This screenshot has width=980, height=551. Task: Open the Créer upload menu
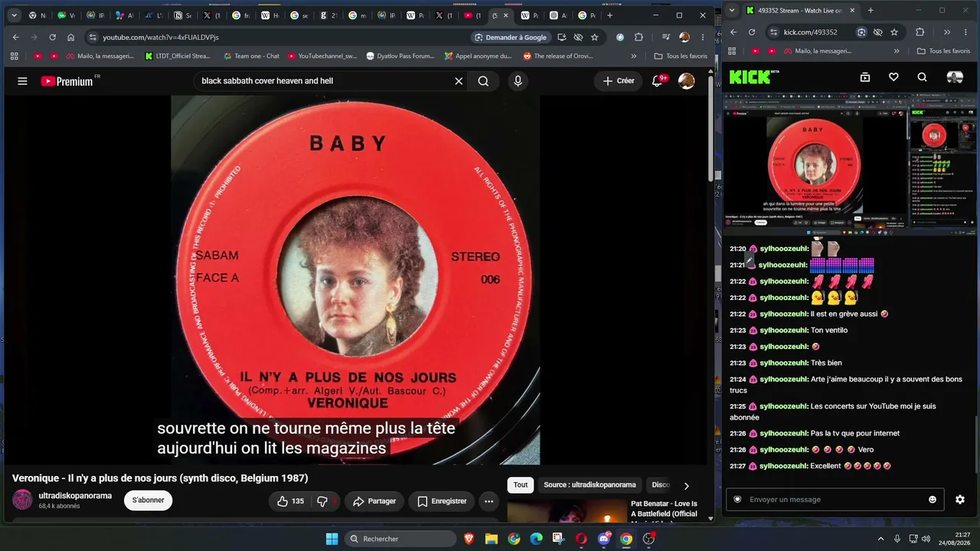(x=619, y=81)
